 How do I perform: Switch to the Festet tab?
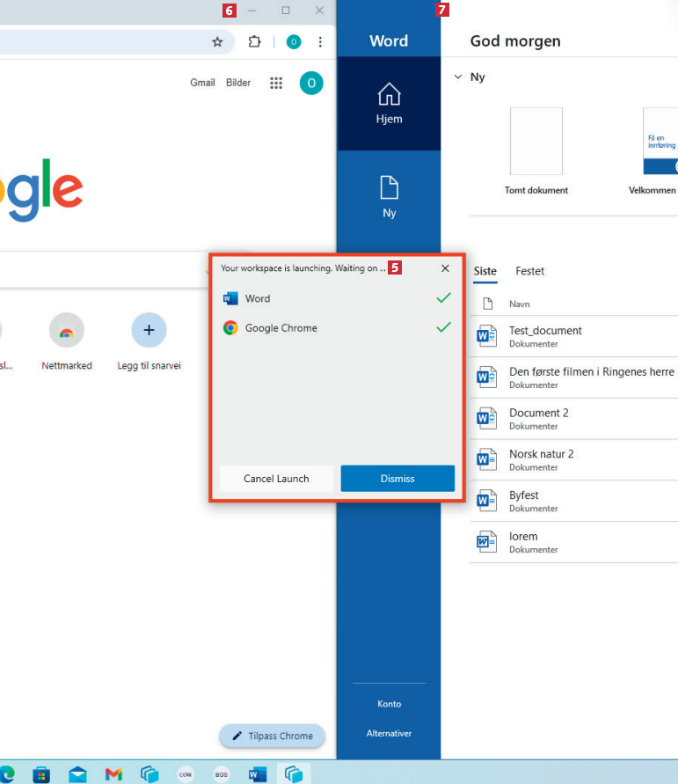[529, 271]
